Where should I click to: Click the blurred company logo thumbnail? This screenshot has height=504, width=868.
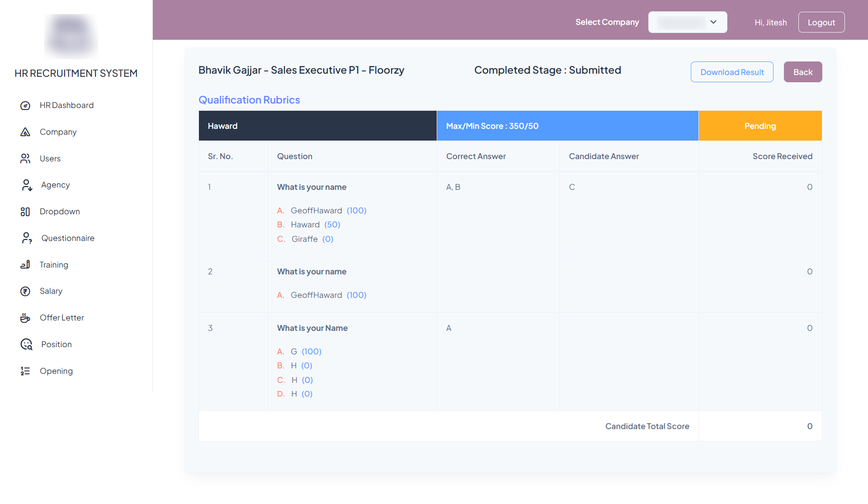[71, 36]
